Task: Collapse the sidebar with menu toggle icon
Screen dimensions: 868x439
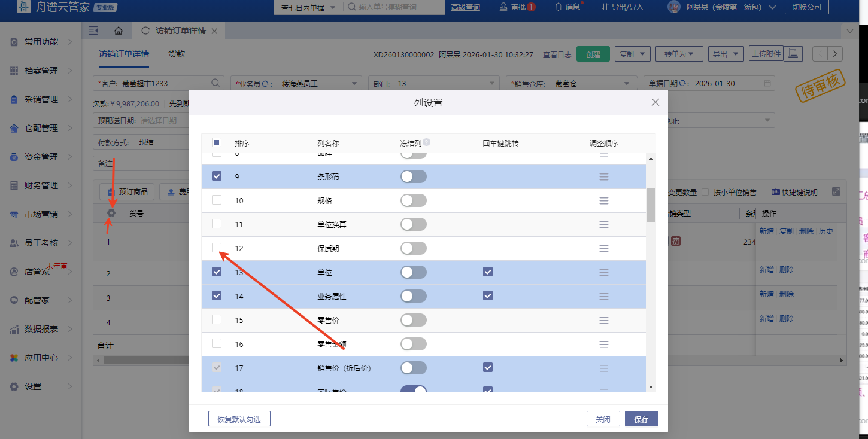Action: click(x=93, y=31)
